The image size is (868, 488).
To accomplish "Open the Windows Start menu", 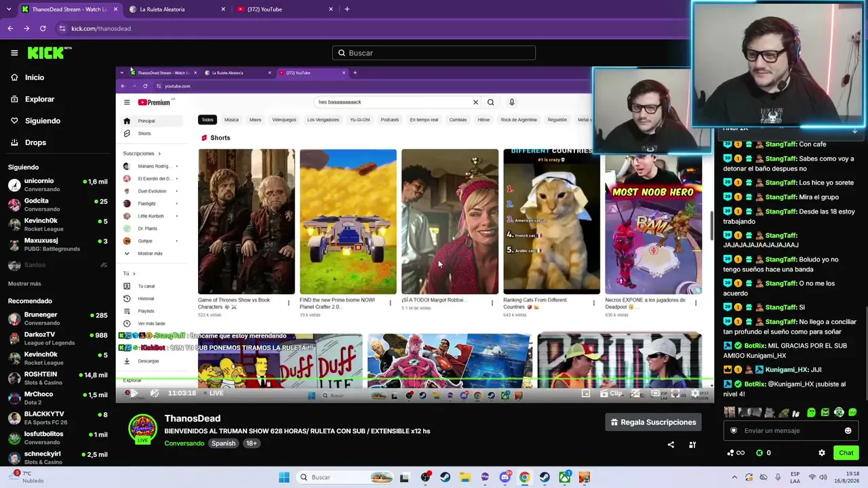I will (284, 477).
